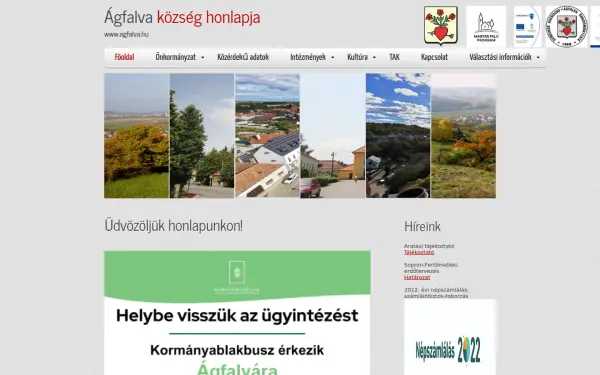Open the TAK menu item

395,57
